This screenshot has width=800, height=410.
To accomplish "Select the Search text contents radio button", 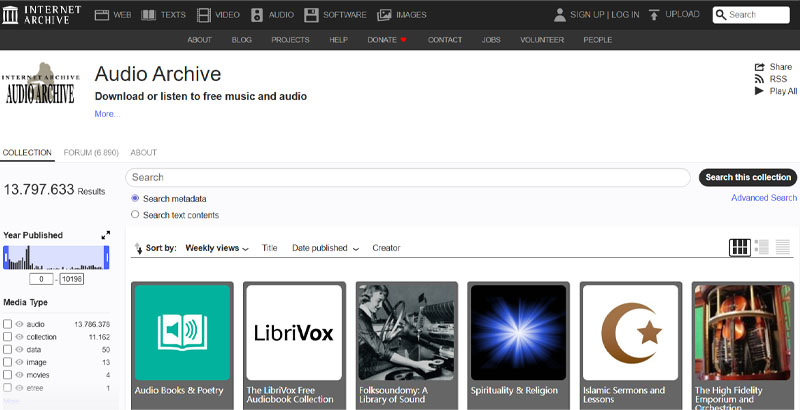I will tap(135, 215).
